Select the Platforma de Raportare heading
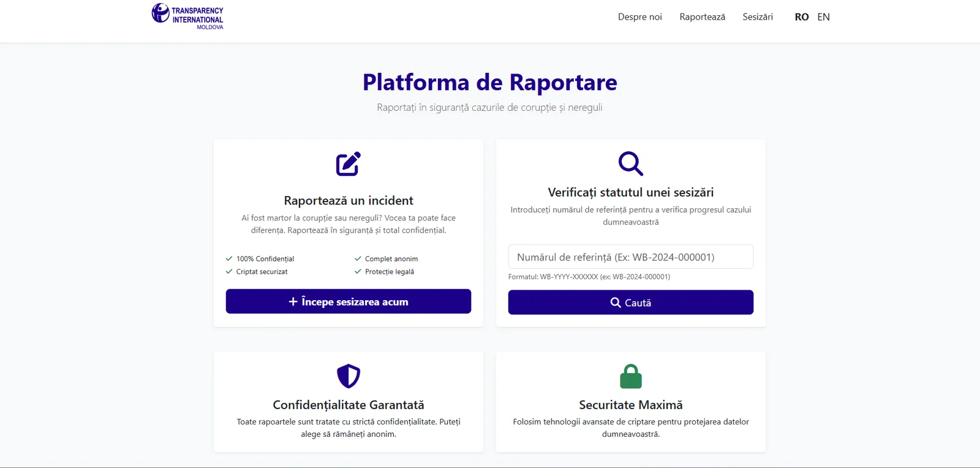The height and width of the screenshot is (468, 980). [490, 82]
